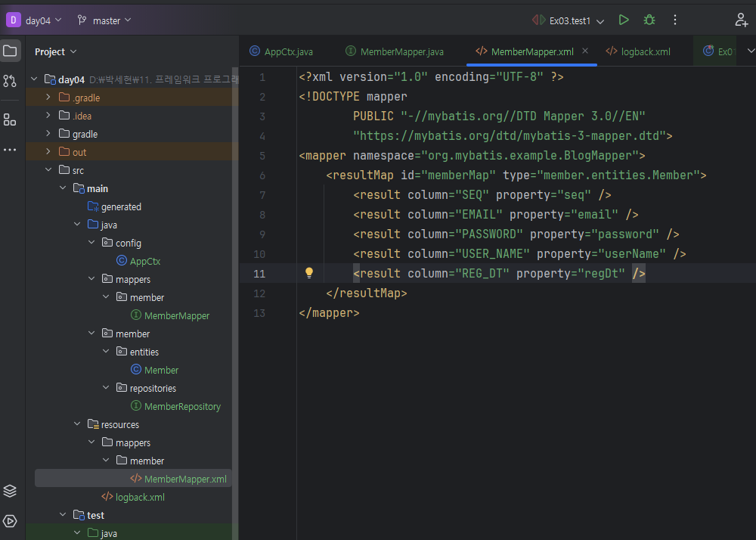Open the Code With Me add-user icon
The width and height of the screenshot is (756, 540).
click(741, 20)
